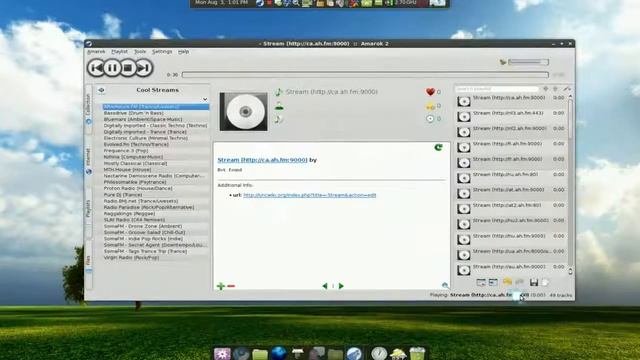Skip to the next track
Image resolution: width=640 pixels, height=360 pixels.
144,68
